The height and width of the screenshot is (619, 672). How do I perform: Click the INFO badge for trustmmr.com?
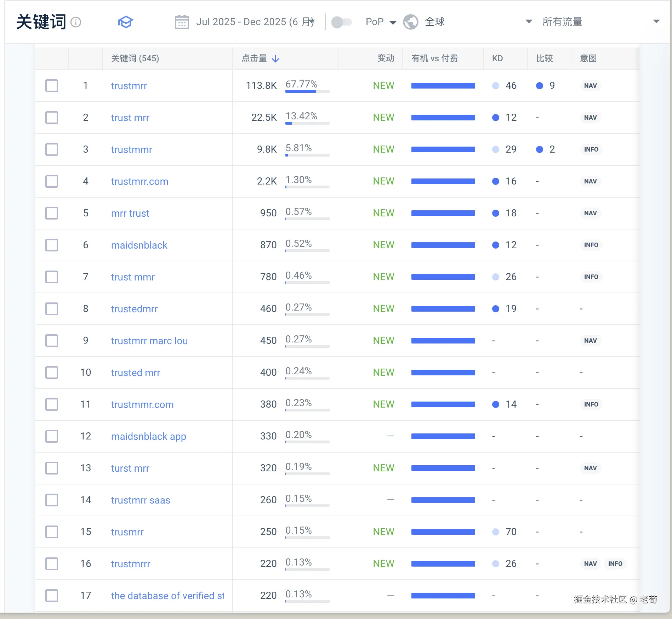point(591,404)
